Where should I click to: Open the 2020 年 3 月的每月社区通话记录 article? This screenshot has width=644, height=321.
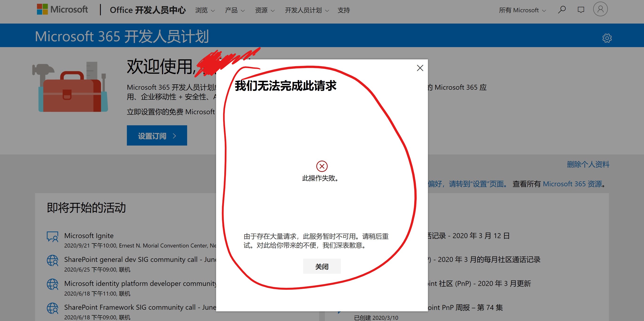(x=484, y=260)
